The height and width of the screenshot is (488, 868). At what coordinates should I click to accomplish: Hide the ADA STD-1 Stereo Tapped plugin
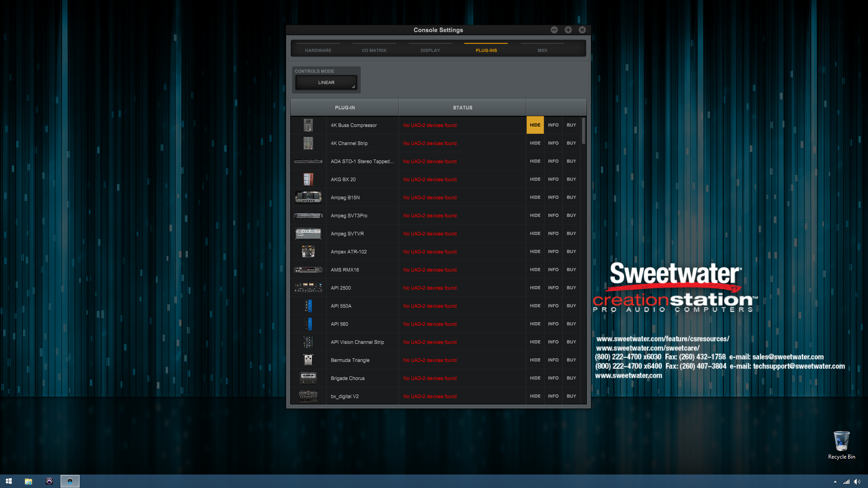[535, 161]
